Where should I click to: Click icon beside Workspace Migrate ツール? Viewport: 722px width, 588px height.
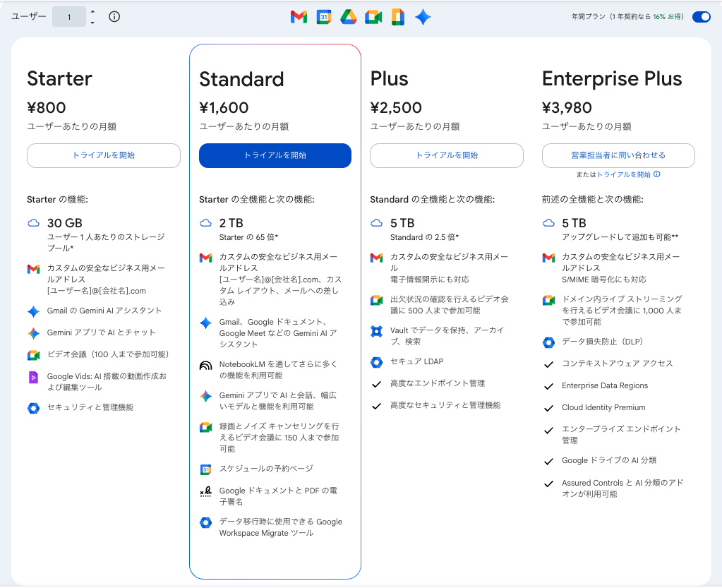pos(206,522)
